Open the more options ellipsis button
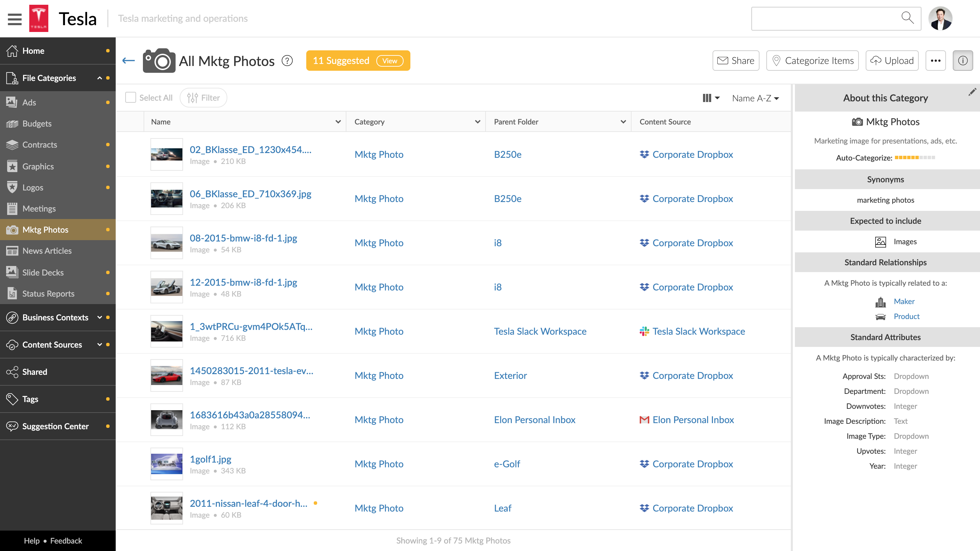Screen dimensions: 980x551 [x=935, y=61]
